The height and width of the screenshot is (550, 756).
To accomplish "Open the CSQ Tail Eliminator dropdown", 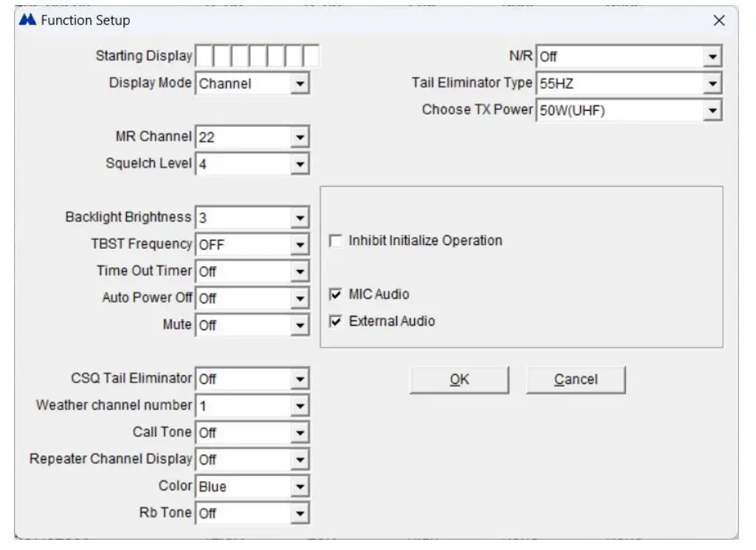I will pos(300,378).
